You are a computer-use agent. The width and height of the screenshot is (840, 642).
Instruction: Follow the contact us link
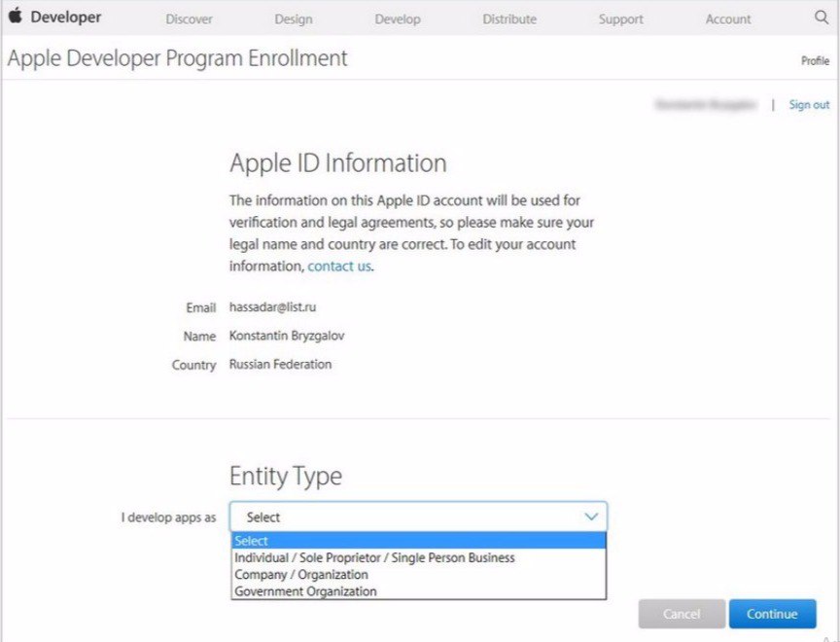coord(339,266)
